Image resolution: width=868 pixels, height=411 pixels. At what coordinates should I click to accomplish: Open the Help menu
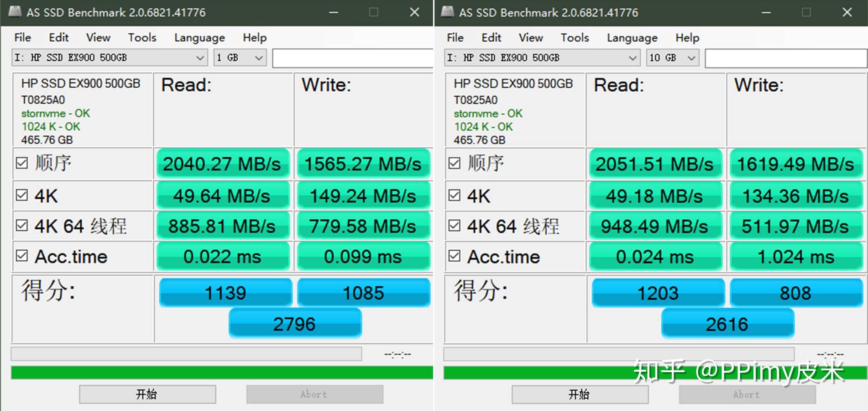(x=254, y=37)
